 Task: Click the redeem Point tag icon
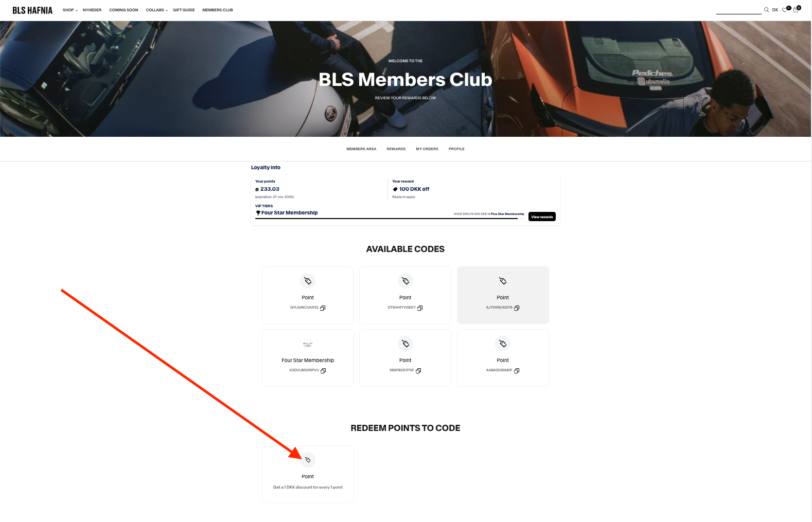[308, 460]
